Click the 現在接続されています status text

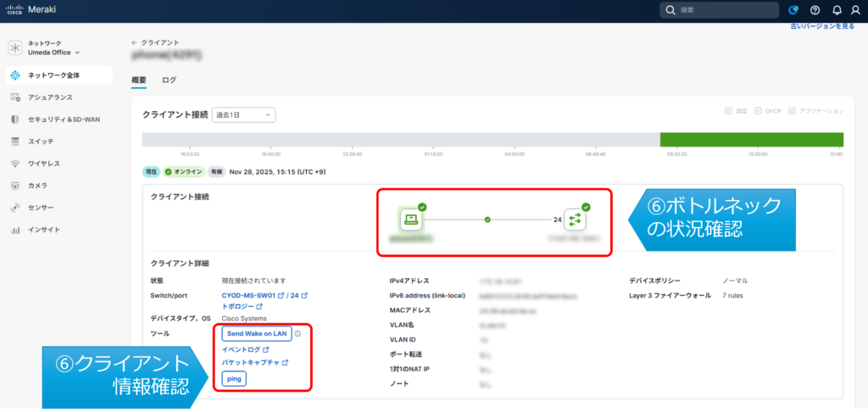click(253, 281)
